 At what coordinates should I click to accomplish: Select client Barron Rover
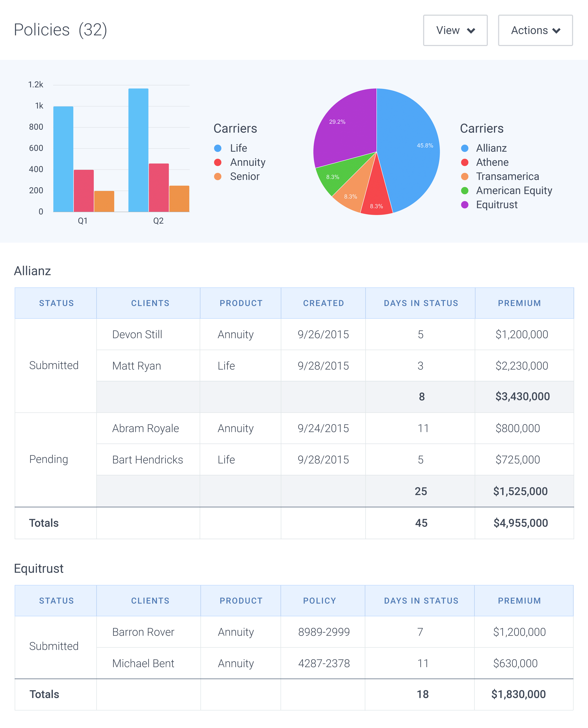(143, 632)
